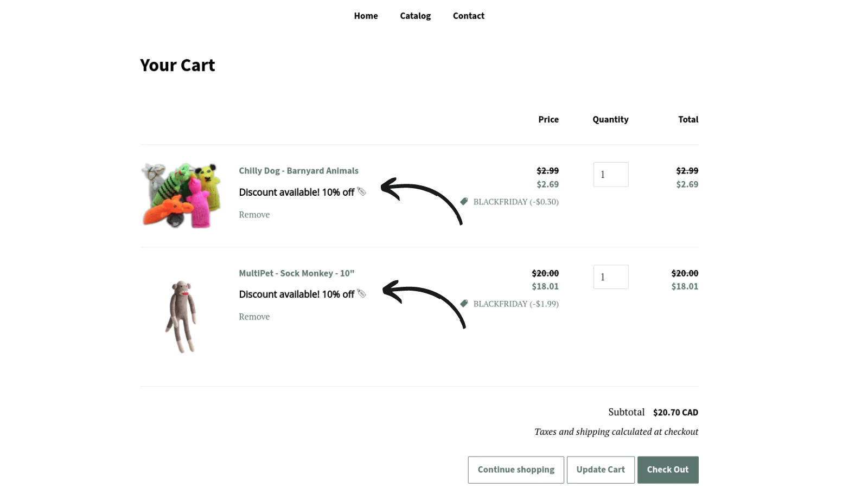The height and width of the screenshot is (488, 868).
Task: Click the sock monkey product thumbnail
Action: (x=181, y=317)
